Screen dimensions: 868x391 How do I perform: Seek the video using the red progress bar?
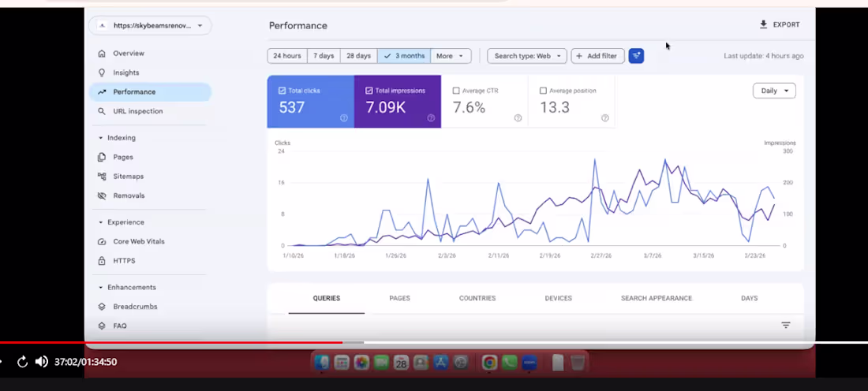[171, 343]
